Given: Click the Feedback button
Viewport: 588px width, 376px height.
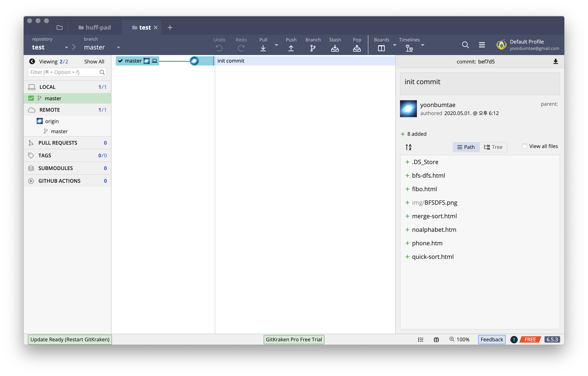Looking at the screenshot, I should pyautogui.click(x=491, y=339).
